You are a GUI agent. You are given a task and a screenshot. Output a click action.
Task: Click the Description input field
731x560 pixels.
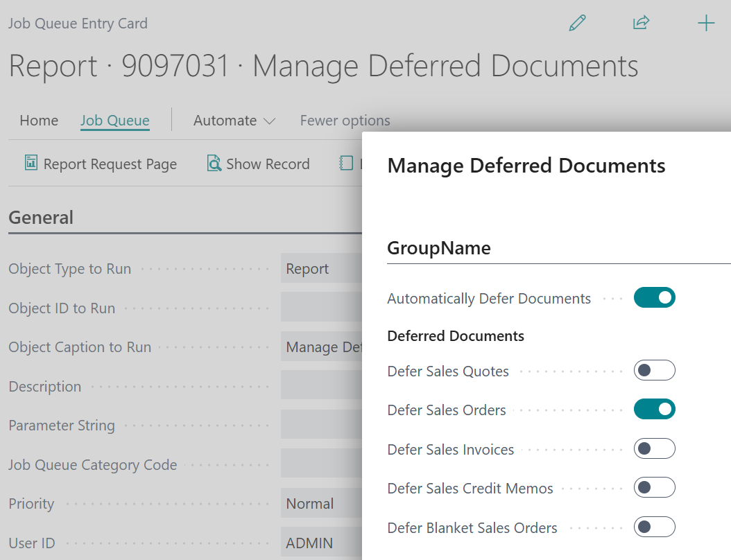point(322,386)
